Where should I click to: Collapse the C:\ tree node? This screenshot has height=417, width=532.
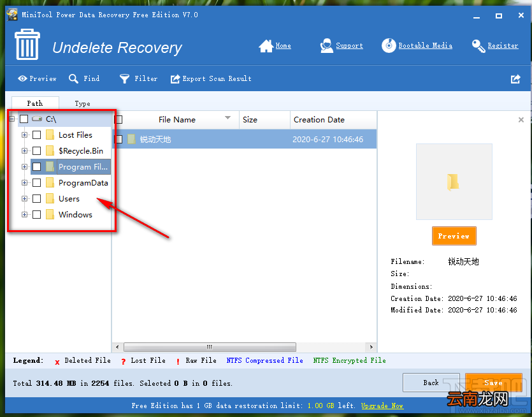pos(12,119)
